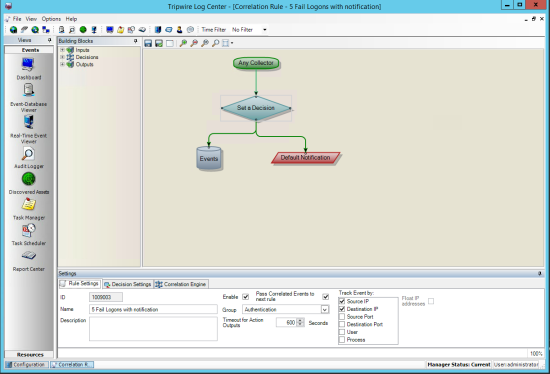Open the Report Center icon
Image resolution: width=550 pixels, height=374 pixels.
28,256
